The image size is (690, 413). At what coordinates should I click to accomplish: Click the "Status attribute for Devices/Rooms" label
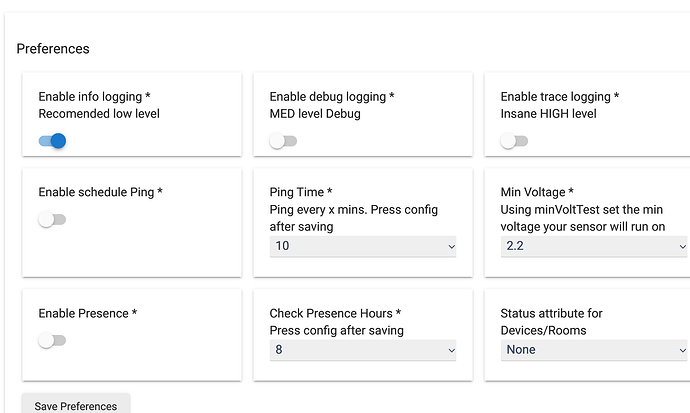551,322
